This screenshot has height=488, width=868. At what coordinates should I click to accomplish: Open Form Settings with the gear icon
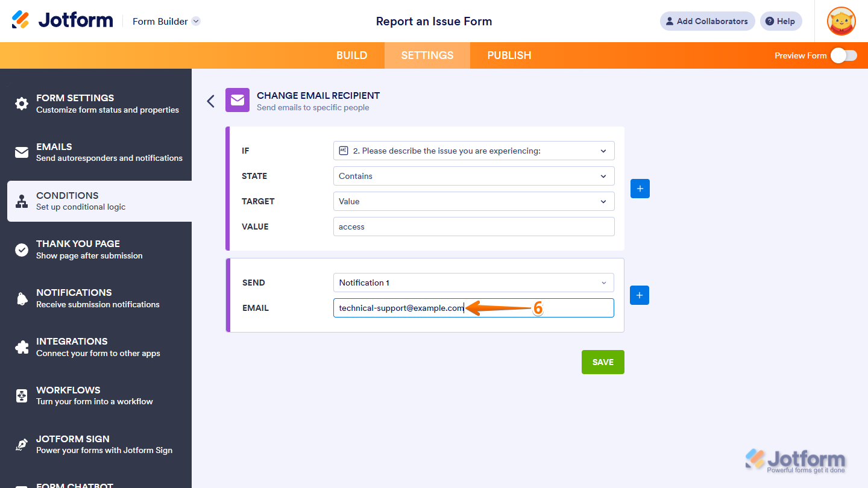click(22, 104)
